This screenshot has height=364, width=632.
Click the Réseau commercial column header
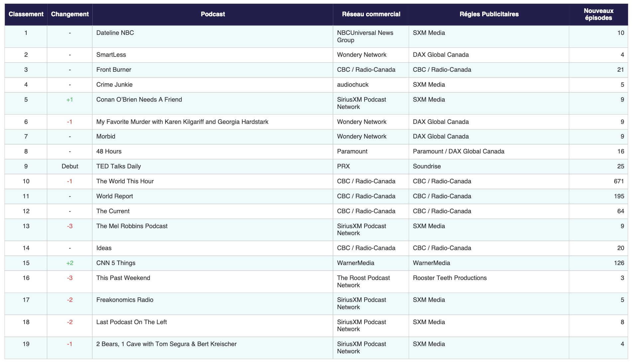pos(370,14)
